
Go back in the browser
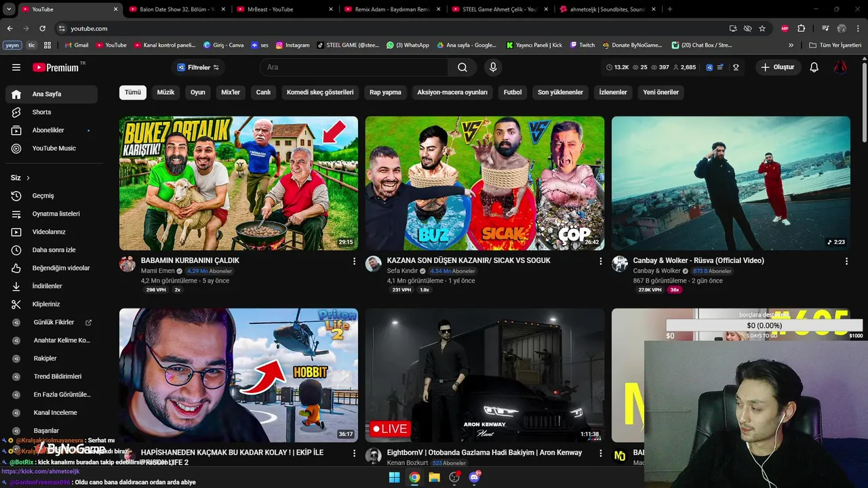pyautogui.click(x=9, y=28)
